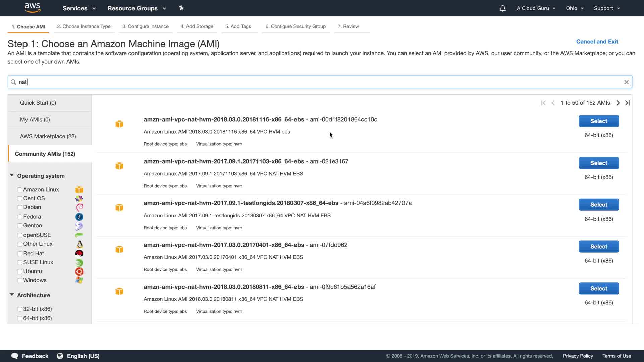Image resolution: width=644 pixels, height=362 pixels.
Task: Open the Privacy Policy footer link
Action: tap(578, 356)
